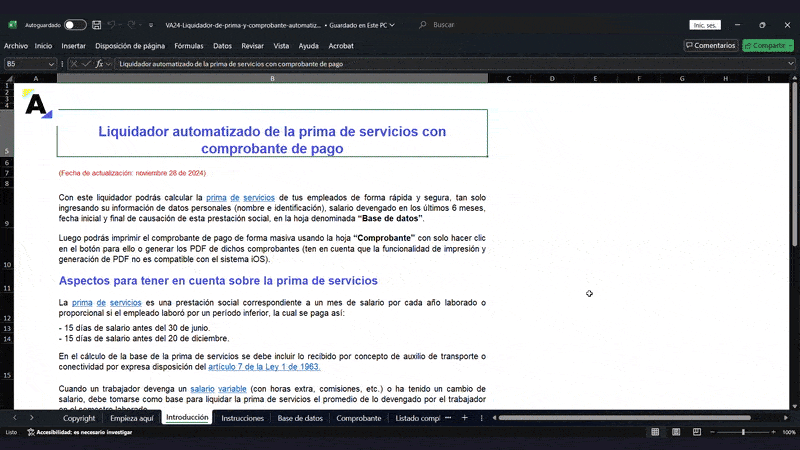The image size is (800, 450).
Task: Click the select-all corner of the grid
Action: [x=7, y=78]
